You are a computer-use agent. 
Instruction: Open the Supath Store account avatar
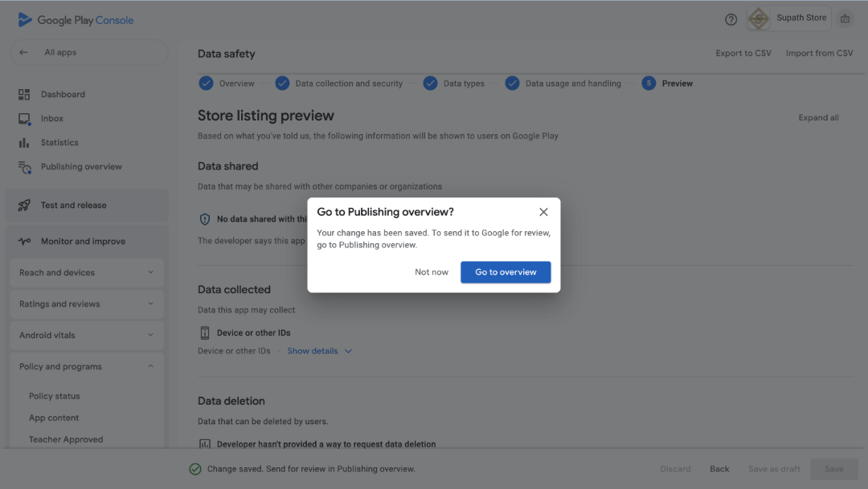758,18
